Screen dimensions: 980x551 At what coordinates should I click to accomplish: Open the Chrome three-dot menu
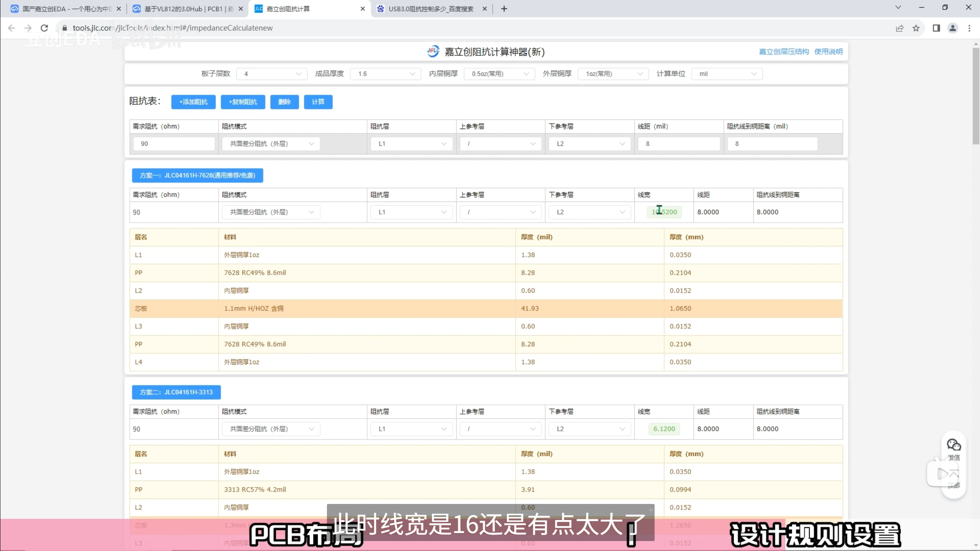[x=969, y=28]
